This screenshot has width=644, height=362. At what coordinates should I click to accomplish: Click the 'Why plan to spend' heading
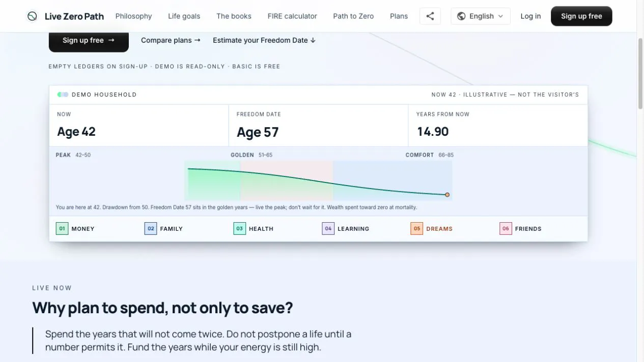pyautogui.click(x=163, y=308)
